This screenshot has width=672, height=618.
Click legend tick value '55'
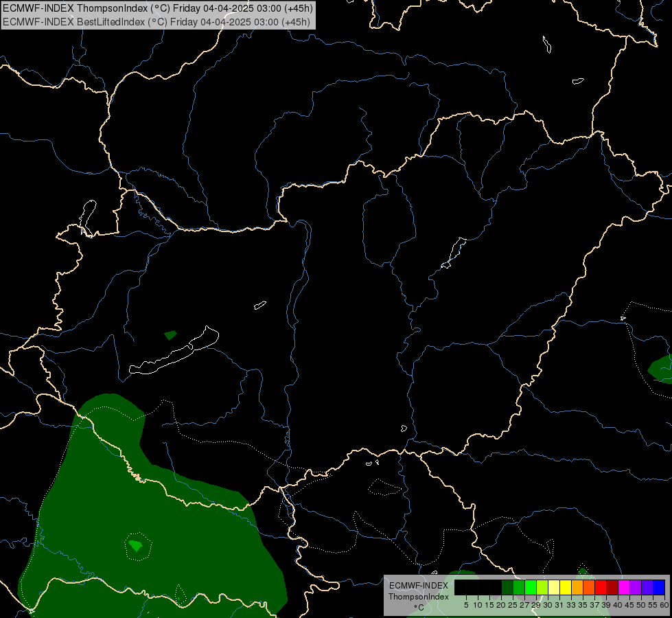653,605
